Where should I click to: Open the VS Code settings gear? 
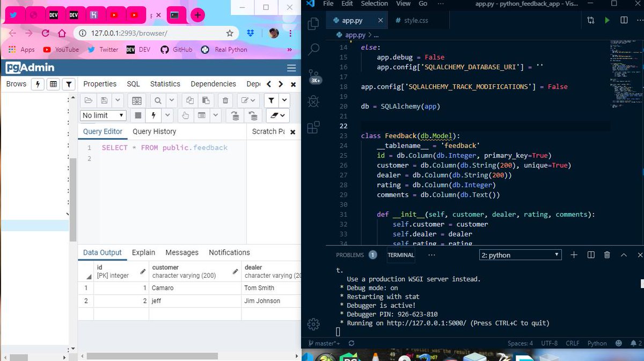(313, 324)
